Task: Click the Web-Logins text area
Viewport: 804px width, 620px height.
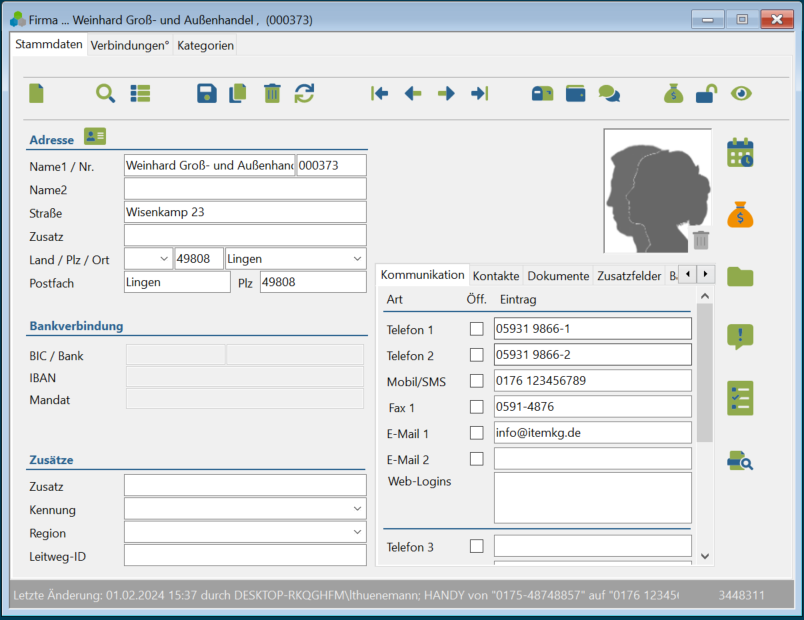Action: [593, 498]
